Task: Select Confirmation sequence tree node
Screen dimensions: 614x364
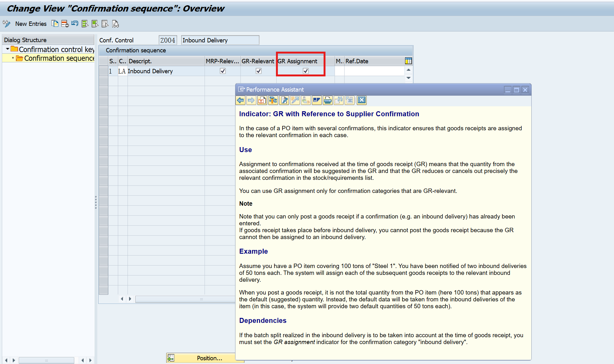Action: pyautogui.click(x=59, y=58)
